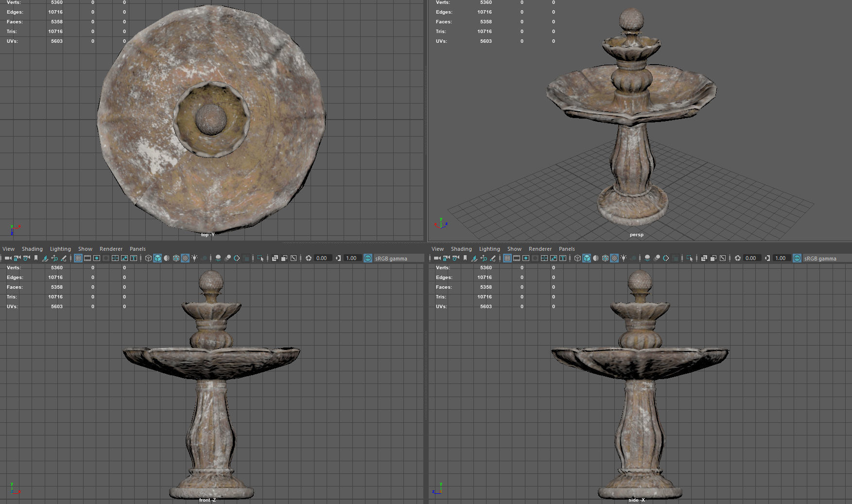Click gamma 1.00 field in front panel toolbar
The height and width of the screenshot is (504, 852).
[x=352, y=258]
